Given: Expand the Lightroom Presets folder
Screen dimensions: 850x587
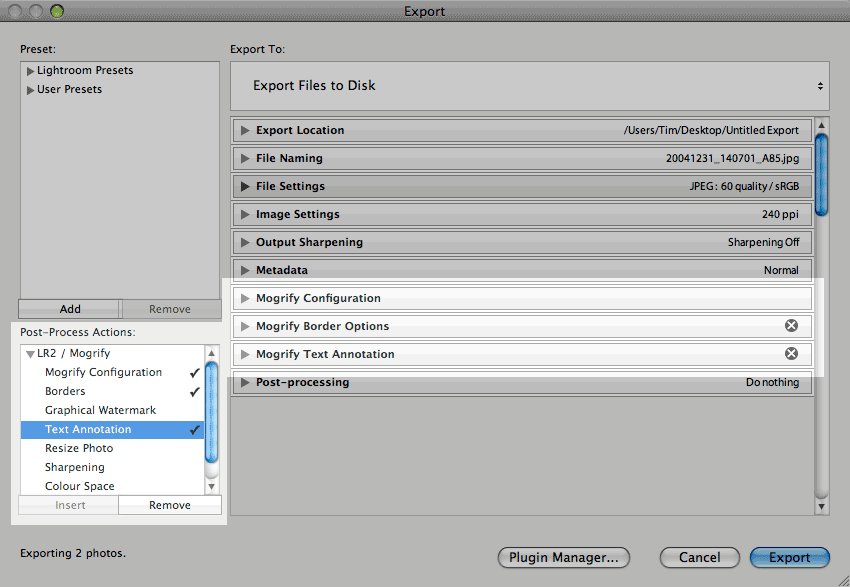Looking at the screenshot, I should point(31,71).
